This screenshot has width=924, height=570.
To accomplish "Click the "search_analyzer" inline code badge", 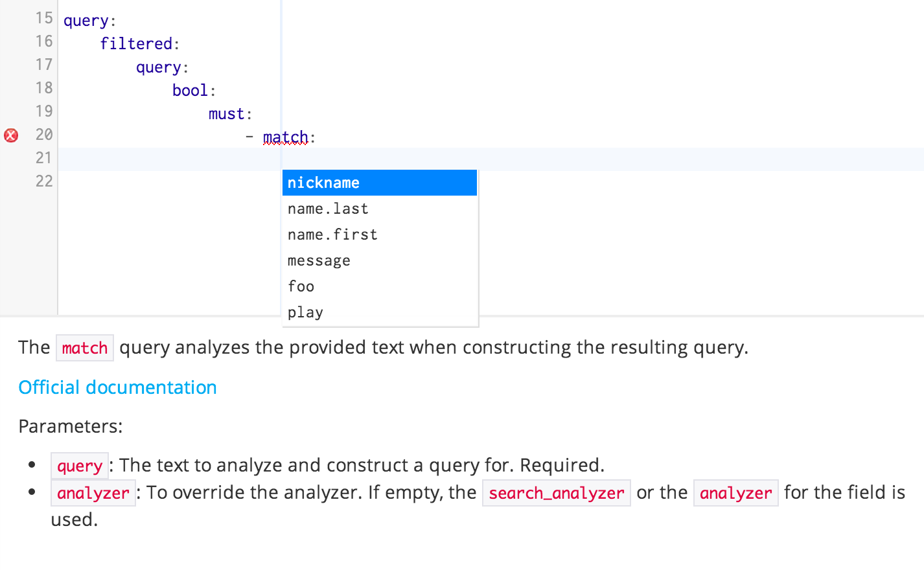I will pyautogui.click(x=556, y=493).
